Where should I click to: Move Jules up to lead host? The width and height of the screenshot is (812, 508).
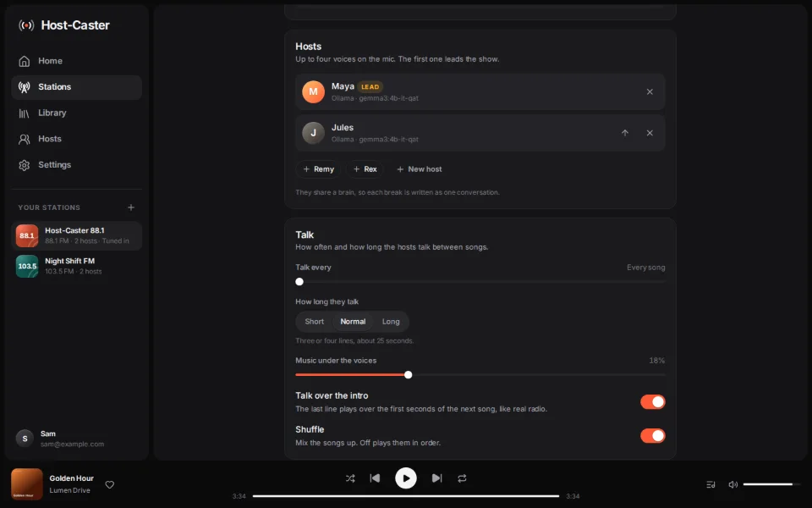[x=625, y=133]
